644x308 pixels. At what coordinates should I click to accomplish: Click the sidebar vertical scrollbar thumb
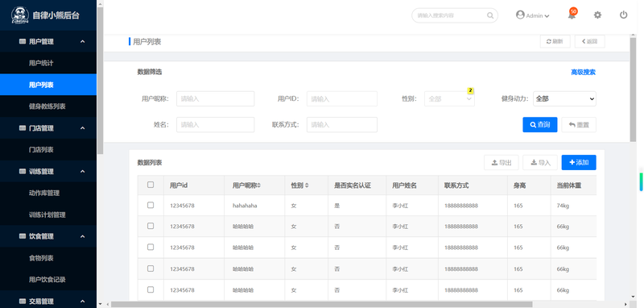click(100, 81)
